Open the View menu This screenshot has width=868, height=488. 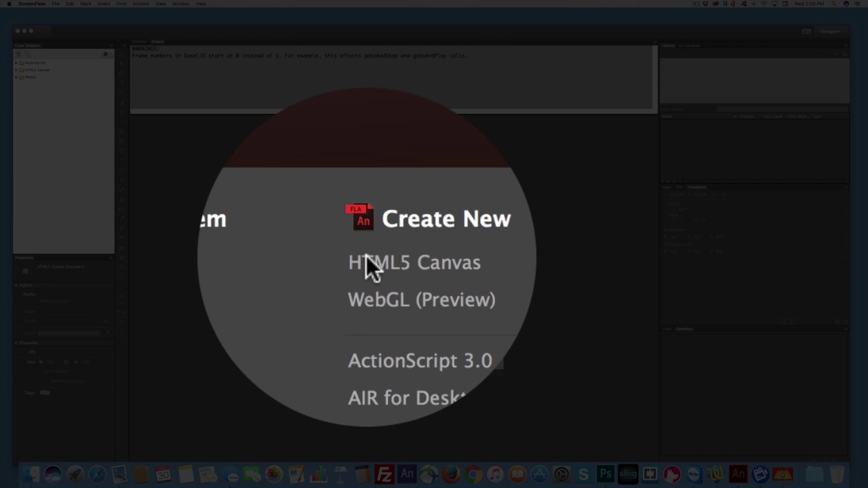tap(161, 3)
